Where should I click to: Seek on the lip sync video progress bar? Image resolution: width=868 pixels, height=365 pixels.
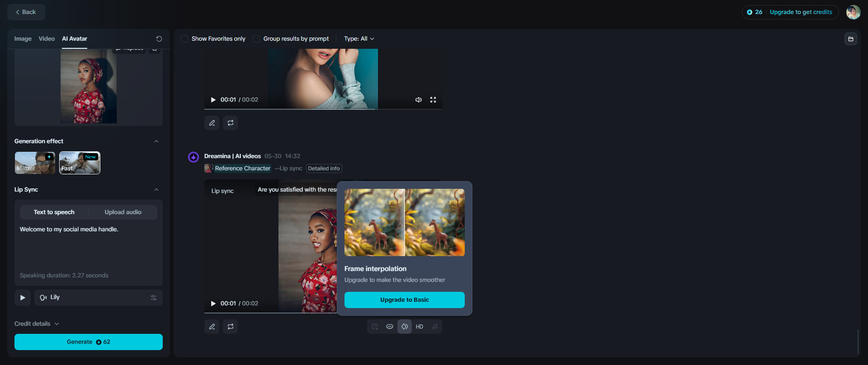270,313
